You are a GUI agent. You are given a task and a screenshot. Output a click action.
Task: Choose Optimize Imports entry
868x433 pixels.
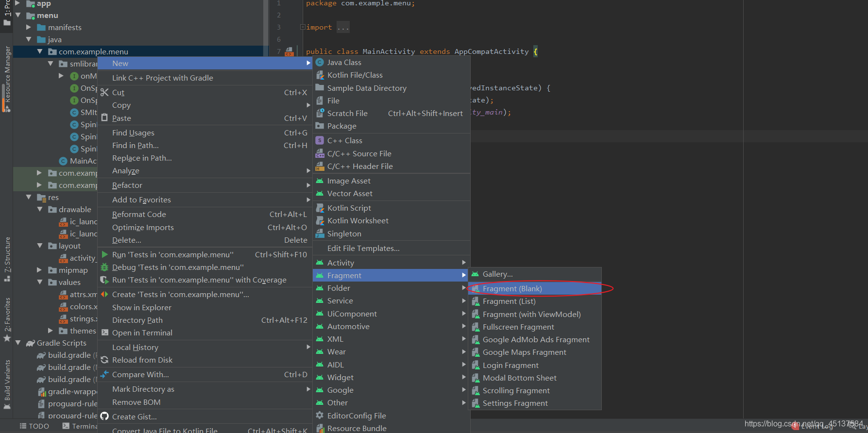(x=205, y=227)
